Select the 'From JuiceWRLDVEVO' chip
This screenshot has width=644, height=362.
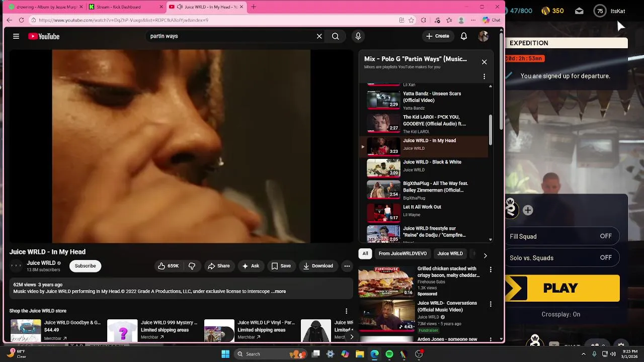tap(403, 253)
